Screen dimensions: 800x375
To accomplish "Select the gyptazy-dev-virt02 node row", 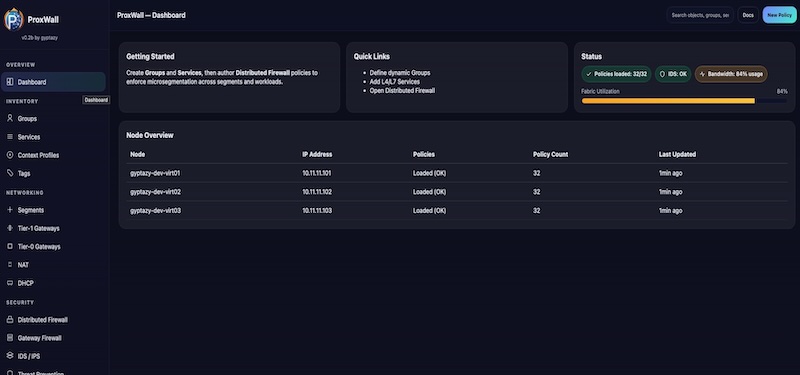I will point(457,192).
